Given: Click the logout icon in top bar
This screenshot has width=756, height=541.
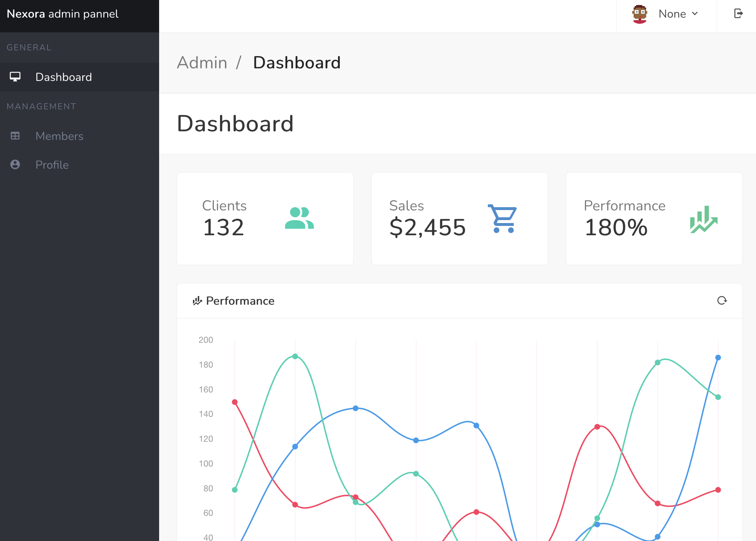Looking at the screenshot, I should pyautogui.click(x=738, y=14).
